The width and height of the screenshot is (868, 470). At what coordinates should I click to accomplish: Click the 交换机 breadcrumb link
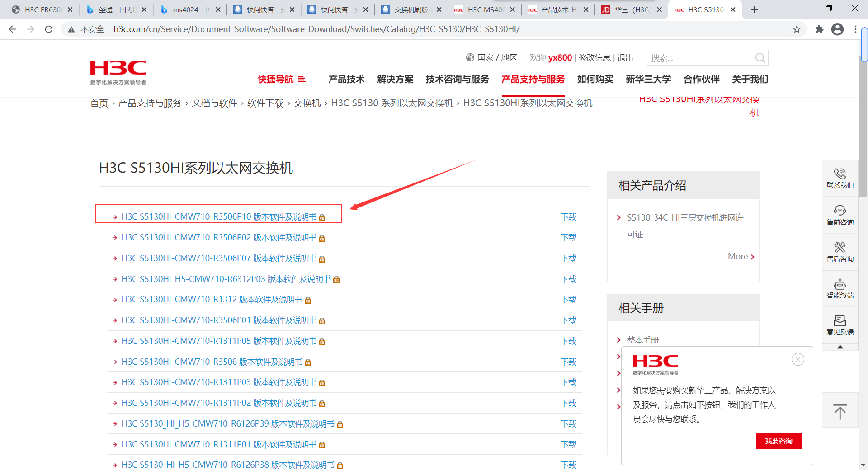(307, 103)
